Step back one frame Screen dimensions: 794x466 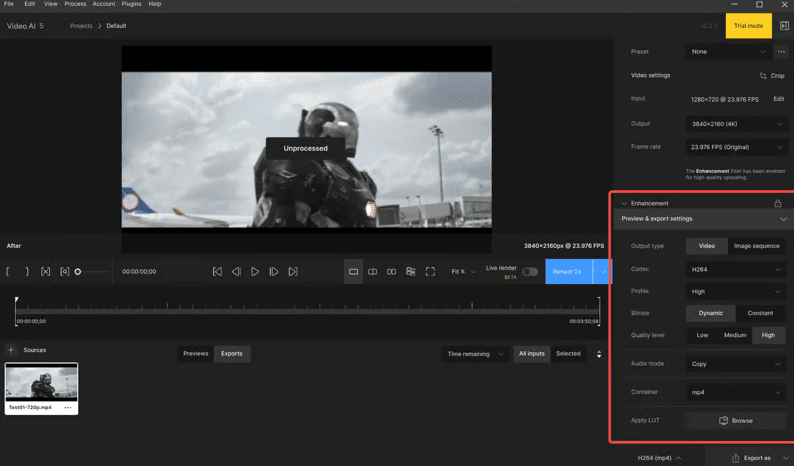click(x=236, y=272)
